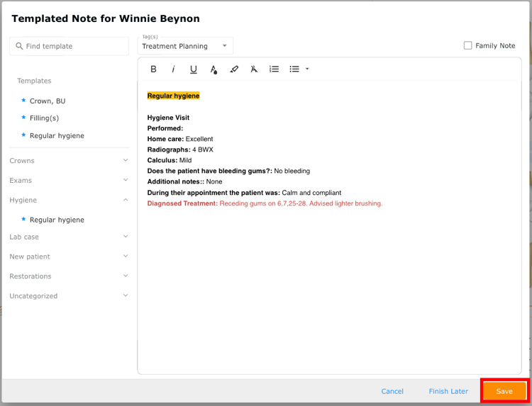Click the clear formatting icon
The width and height of the screenshot is (532, 406).
pos(254,69)
